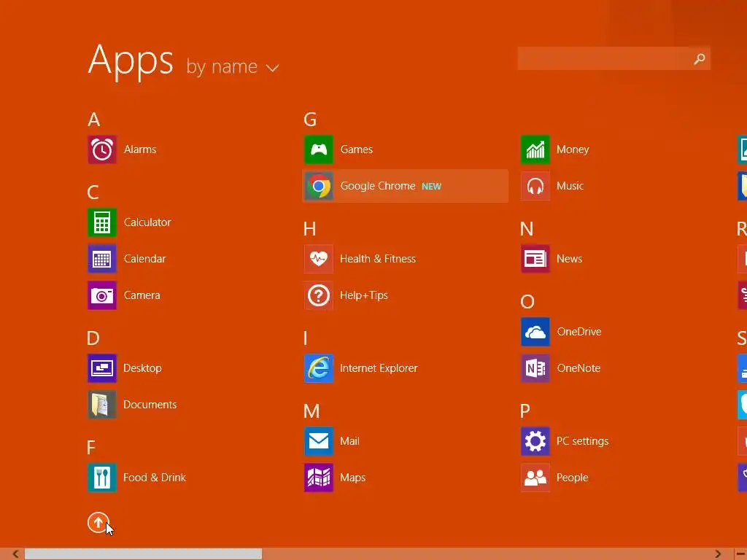Image resolution: width=747 pixels, height=560 pixels.
Task: Open the PC settings gear icon
Action: coord(535,441)
